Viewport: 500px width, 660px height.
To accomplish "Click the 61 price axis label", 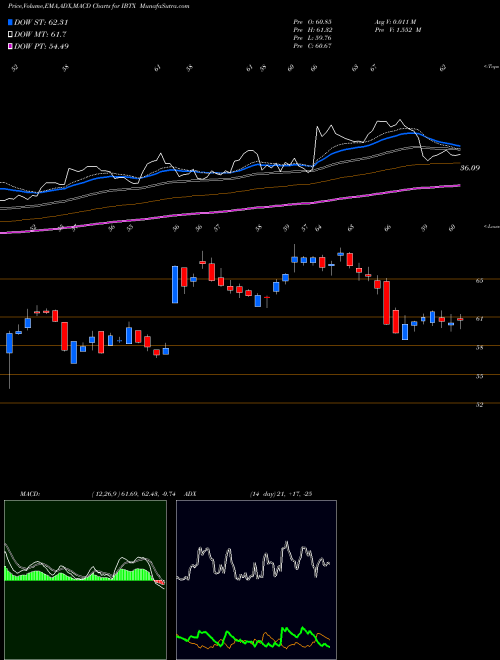I will pyautogui.click(x=479, y=319).
